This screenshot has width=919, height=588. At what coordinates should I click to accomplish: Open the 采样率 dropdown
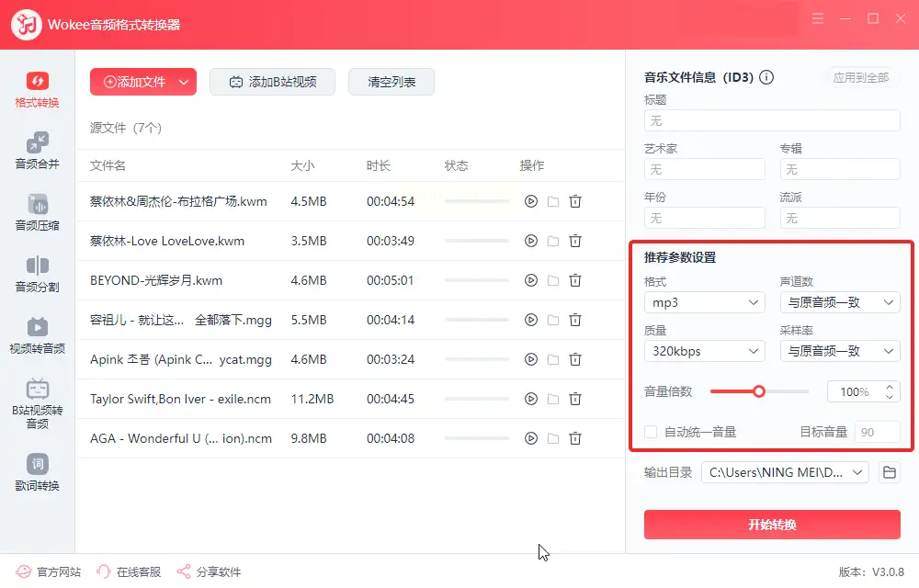(840, 351)
